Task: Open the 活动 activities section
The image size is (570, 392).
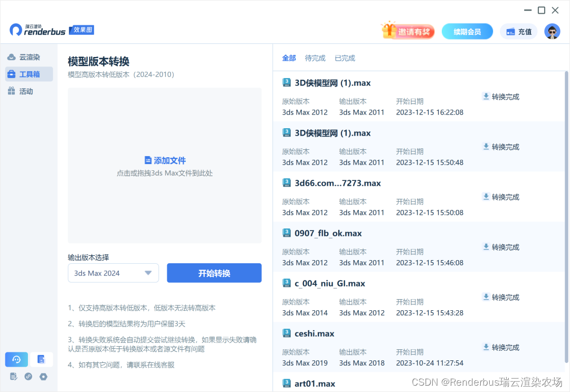Action: click(x=29, y=91)
